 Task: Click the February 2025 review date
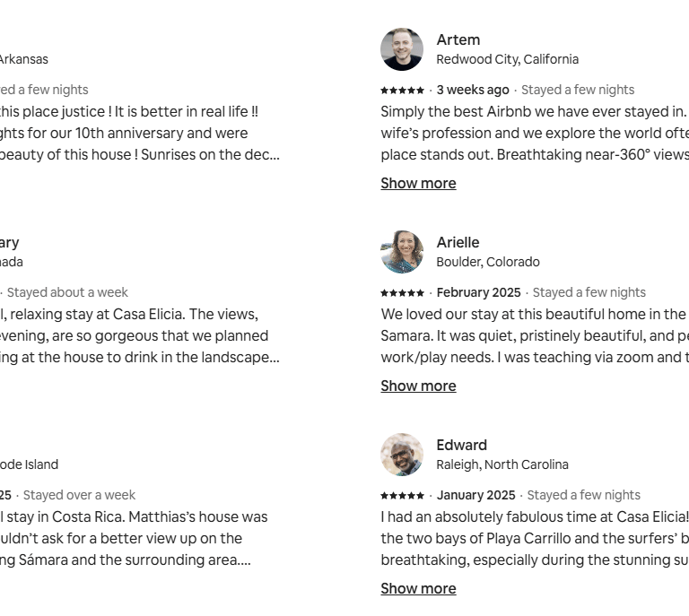click(478, 292)
